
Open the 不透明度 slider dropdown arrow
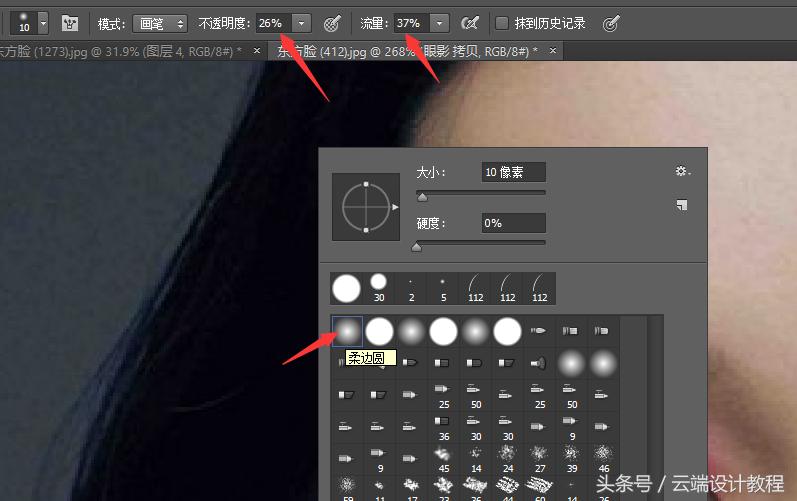(x=301, y=23)
